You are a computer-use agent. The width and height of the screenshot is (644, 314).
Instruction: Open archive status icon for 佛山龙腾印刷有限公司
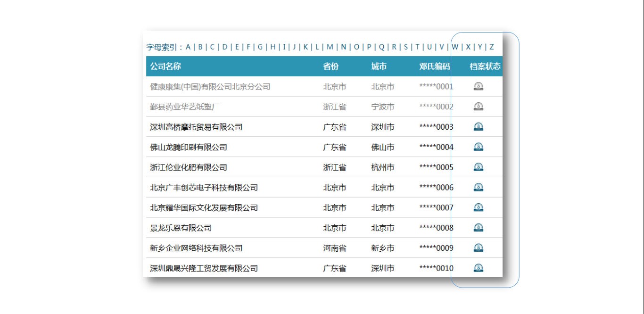point(479,147)
